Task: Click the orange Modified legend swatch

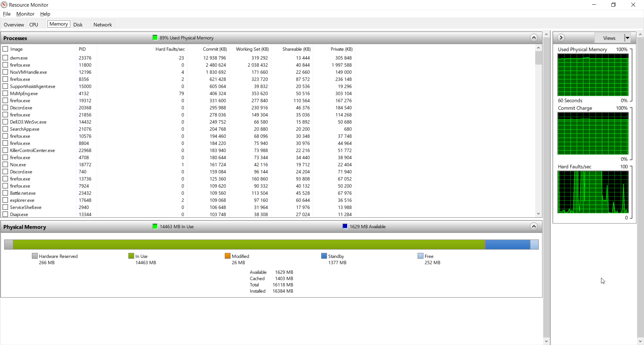Action: click(228, 256)
